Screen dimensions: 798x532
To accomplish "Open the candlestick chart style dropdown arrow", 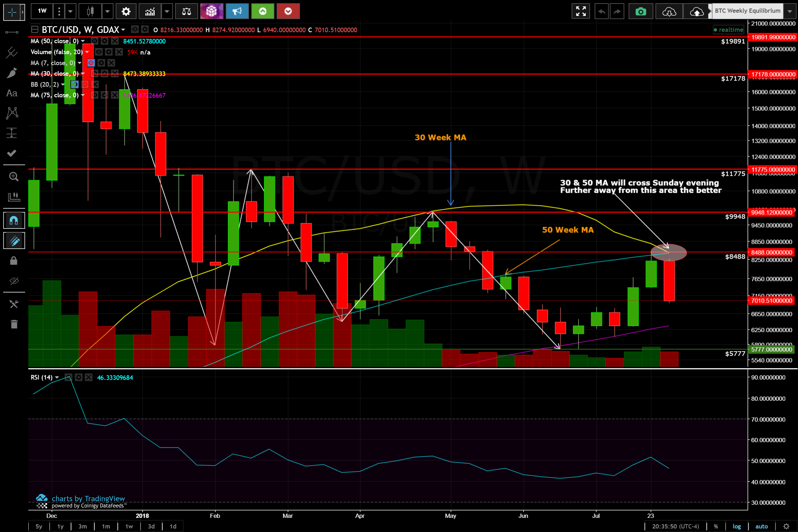I will tap(107, 12).
